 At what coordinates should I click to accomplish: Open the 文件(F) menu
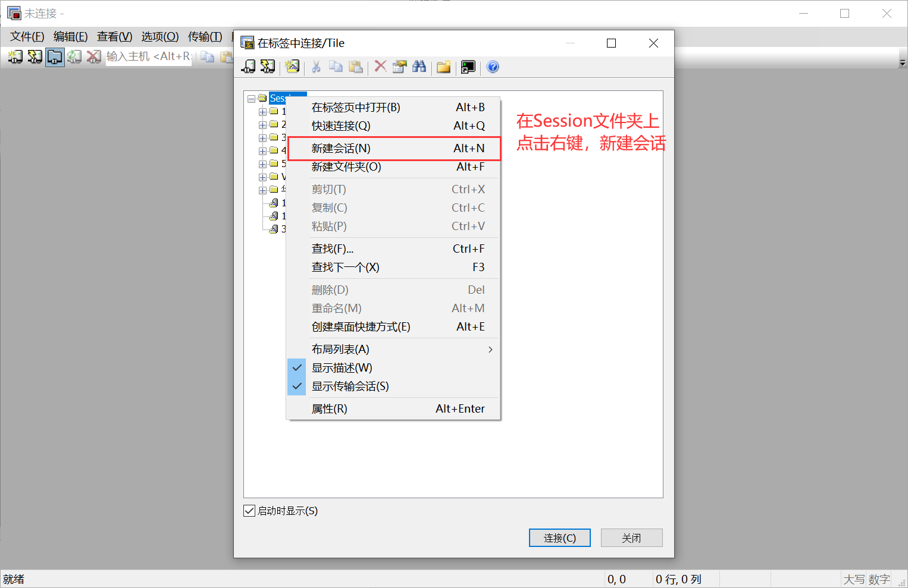coord(27,37)
